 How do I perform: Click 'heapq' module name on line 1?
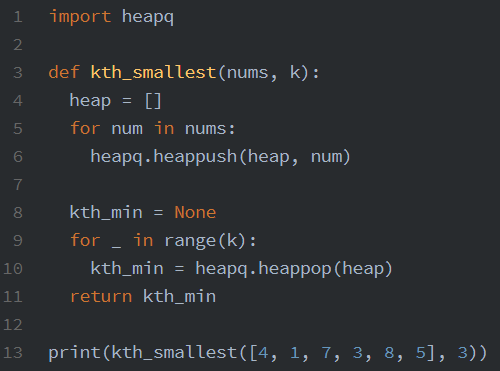click(x=148, y=17)
